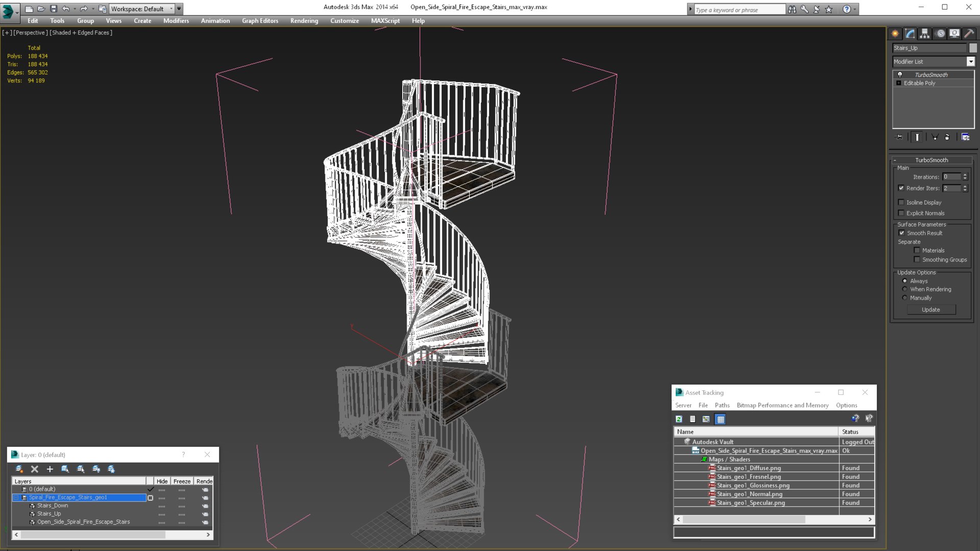The height and width of the screenshot is (551, 980).
Task: Select When Rendering update option
Action: coord(905,289)
